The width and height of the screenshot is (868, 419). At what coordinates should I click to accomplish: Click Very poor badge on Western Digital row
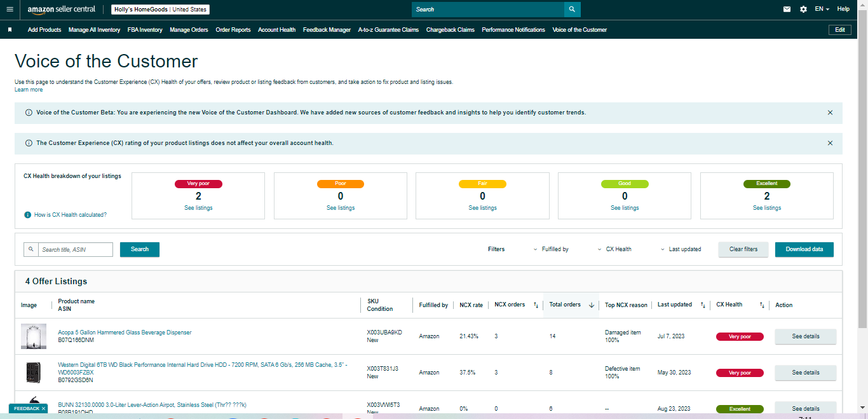[740, 373]
